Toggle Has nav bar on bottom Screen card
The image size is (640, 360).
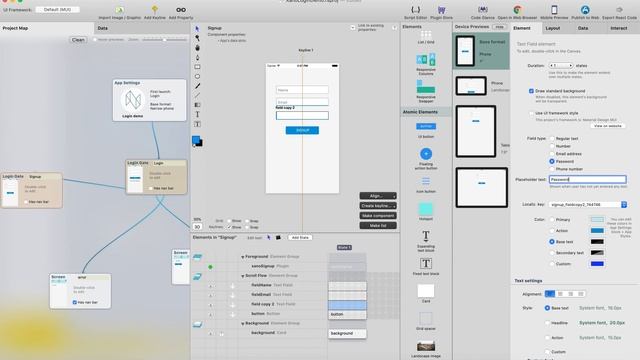[x=75, y=302]
